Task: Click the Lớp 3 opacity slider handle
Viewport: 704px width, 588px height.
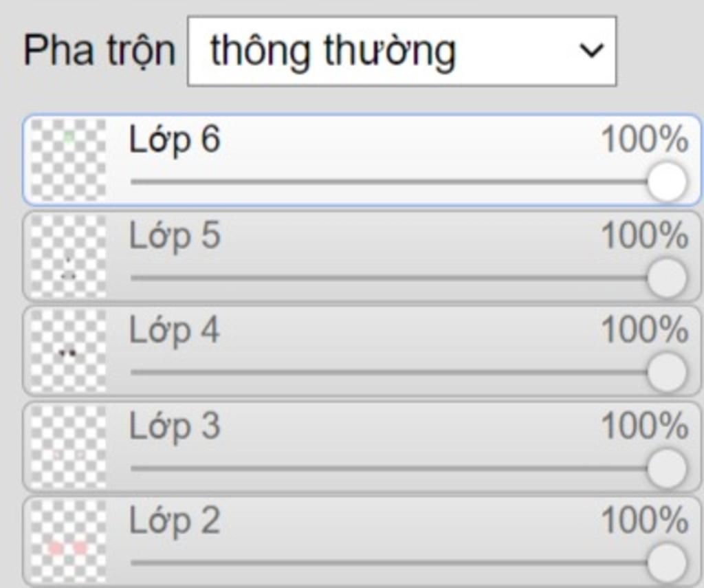Action: 666,468
